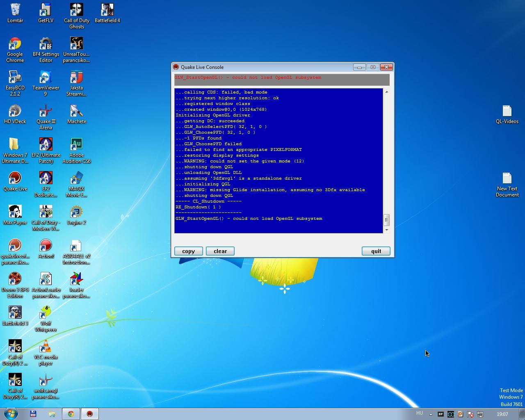This screenshot has width=525, height=420.
Task: Click the console scrollbar down arrow
Action: [x=386, y=230]
